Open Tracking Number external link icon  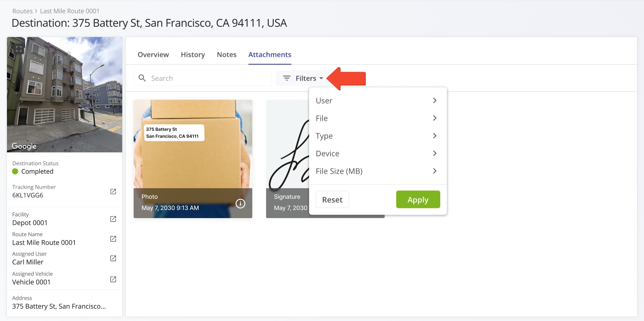pyautogui.click(x=113, y=192)
